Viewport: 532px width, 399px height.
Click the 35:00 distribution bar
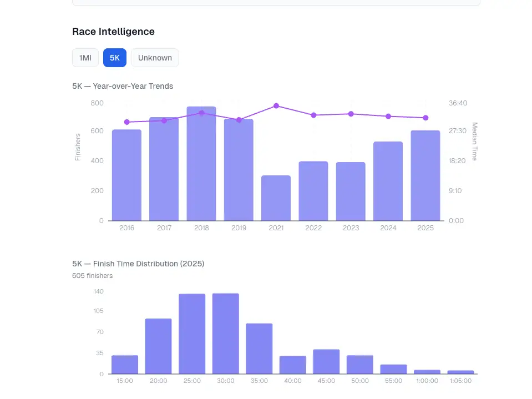[x=259, y=349]
